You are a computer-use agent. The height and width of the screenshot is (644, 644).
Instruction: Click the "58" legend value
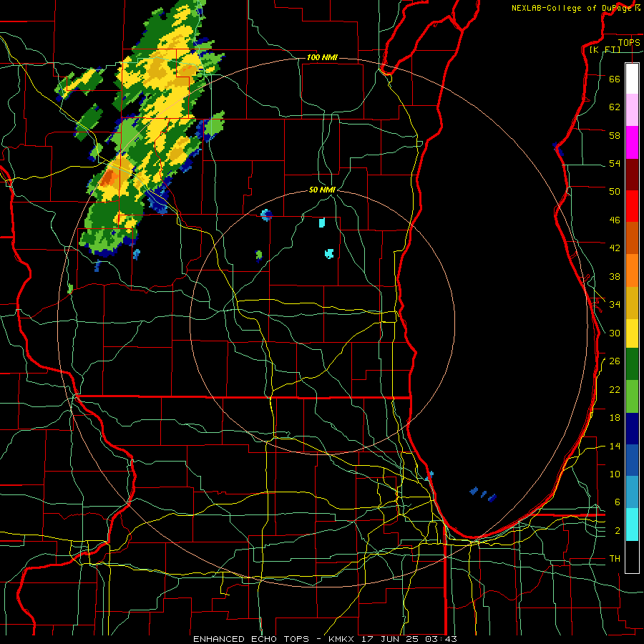(x=615, y=135)
